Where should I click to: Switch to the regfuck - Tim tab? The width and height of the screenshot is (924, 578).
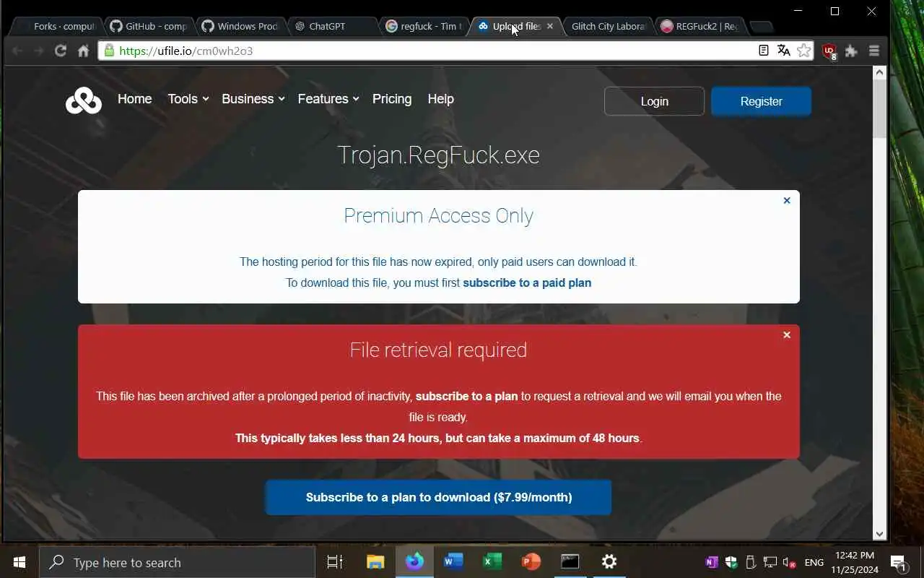coord(424,26)
